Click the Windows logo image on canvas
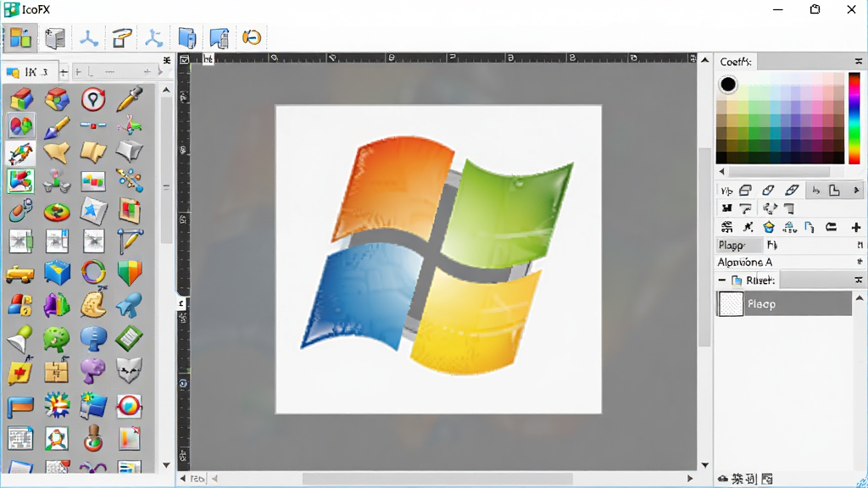The height and width of the screenshot is (488, 868). (x=438, y=256)
